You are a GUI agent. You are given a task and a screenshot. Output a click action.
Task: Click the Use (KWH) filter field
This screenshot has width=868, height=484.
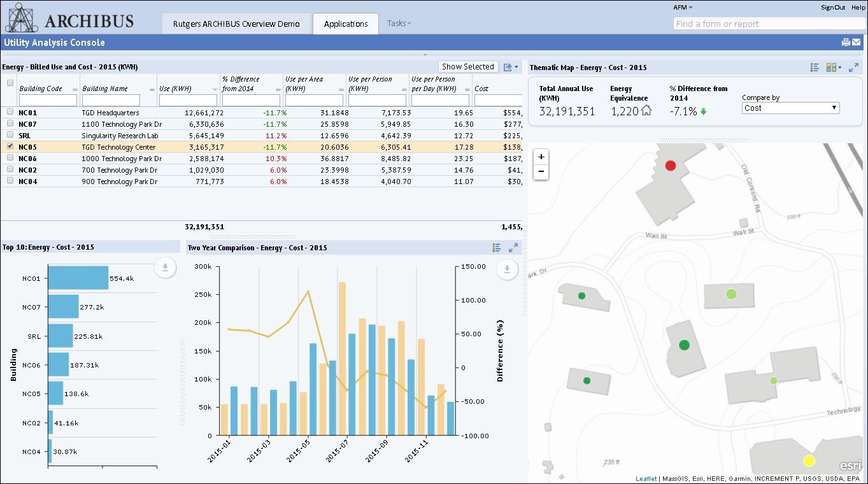coord(189,101)
